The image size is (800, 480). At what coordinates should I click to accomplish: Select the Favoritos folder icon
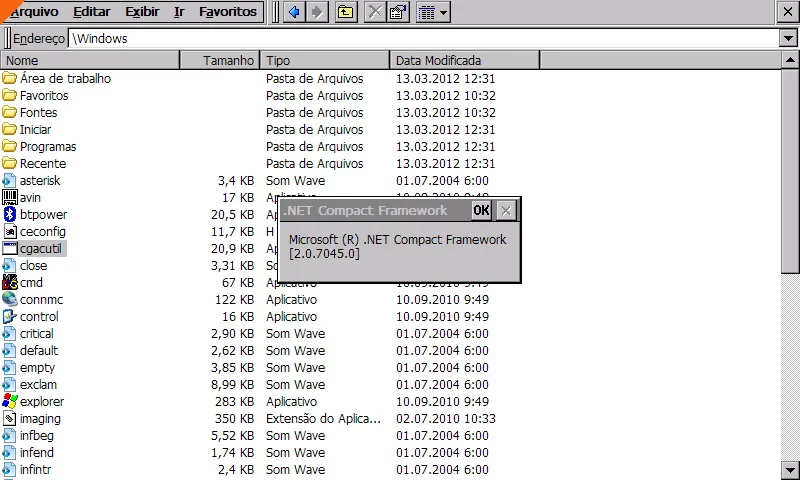click(9, 95)
